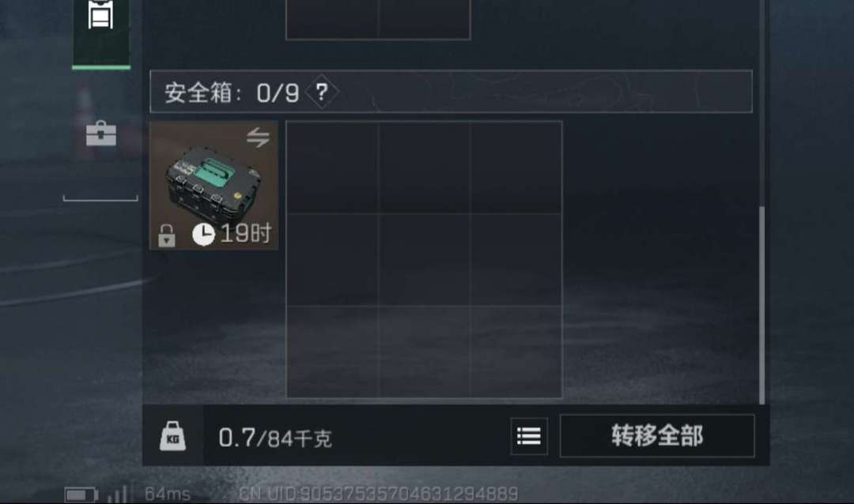Select the green safe box item thumbnail
The width and height of the screenshot is (854, 504).
pos(214,186)
